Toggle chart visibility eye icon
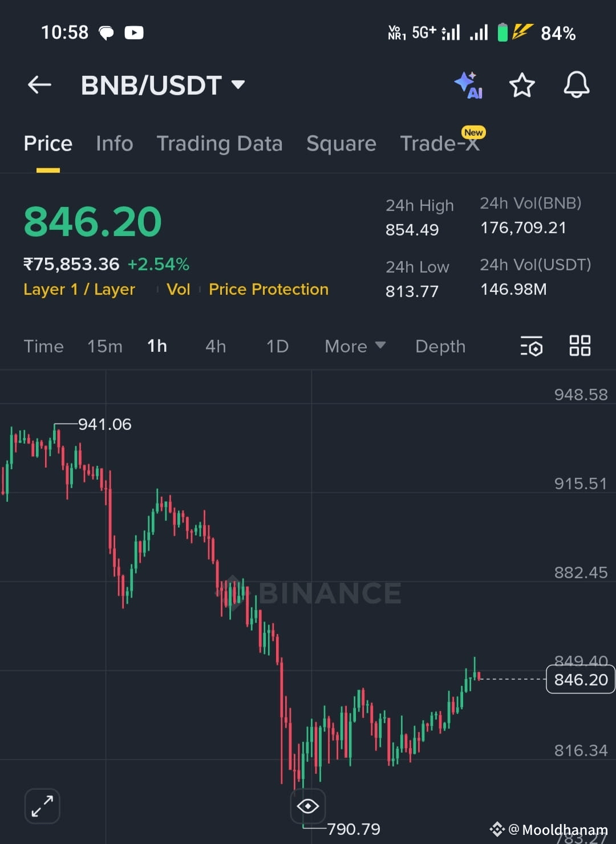 [x=308, y=806]
